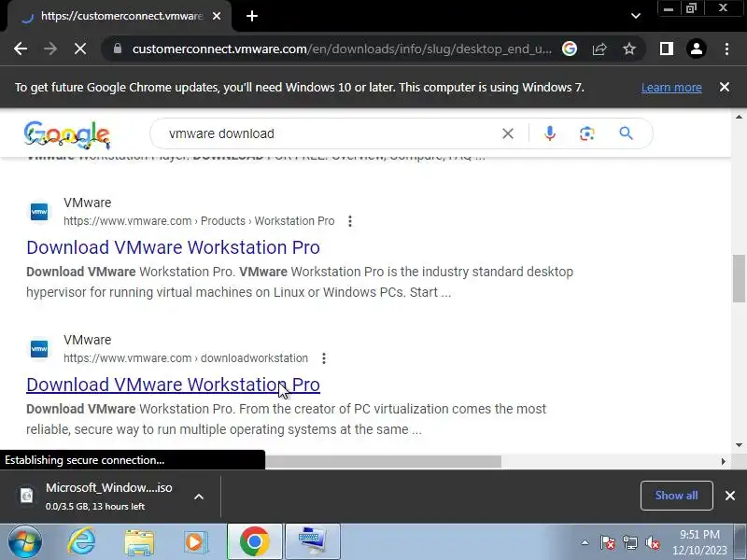Open Windows Explorer from the taskbar
Screen dimensions: 747x560
[x=138, y=542]
